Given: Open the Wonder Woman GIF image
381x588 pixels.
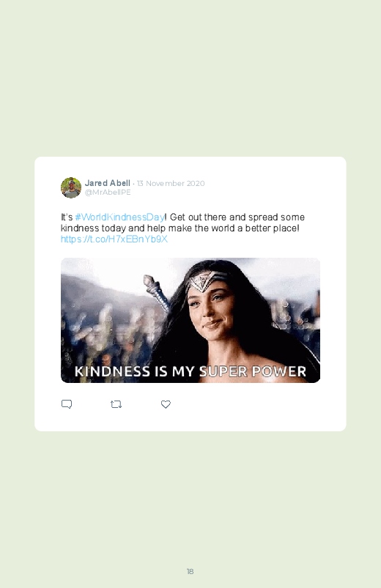Looking at the screenshot, I should coord(190,320).
